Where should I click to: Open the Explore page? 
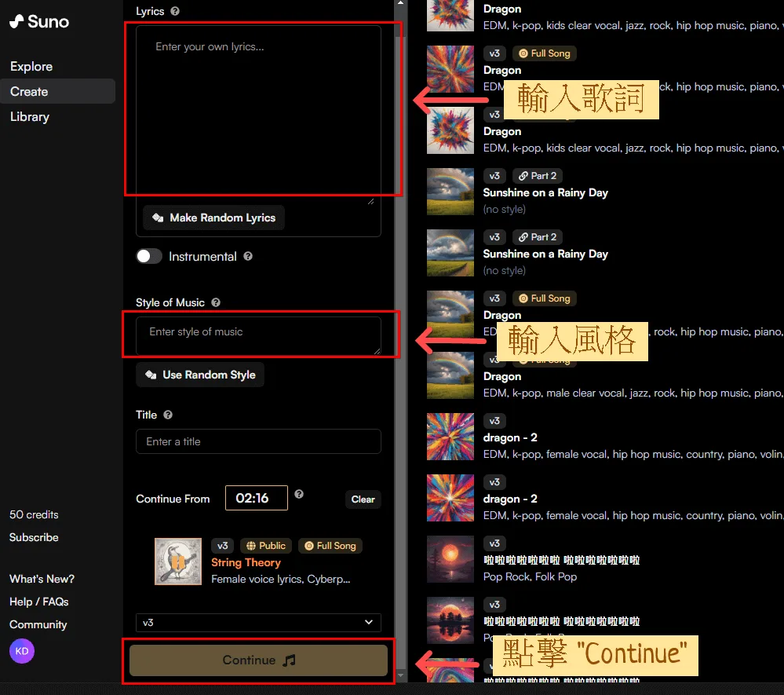click(31, 67)
